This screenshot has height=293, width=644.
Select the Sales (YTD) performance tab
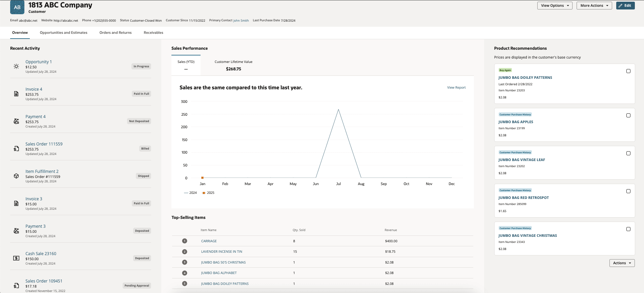(x=186, y=65)
